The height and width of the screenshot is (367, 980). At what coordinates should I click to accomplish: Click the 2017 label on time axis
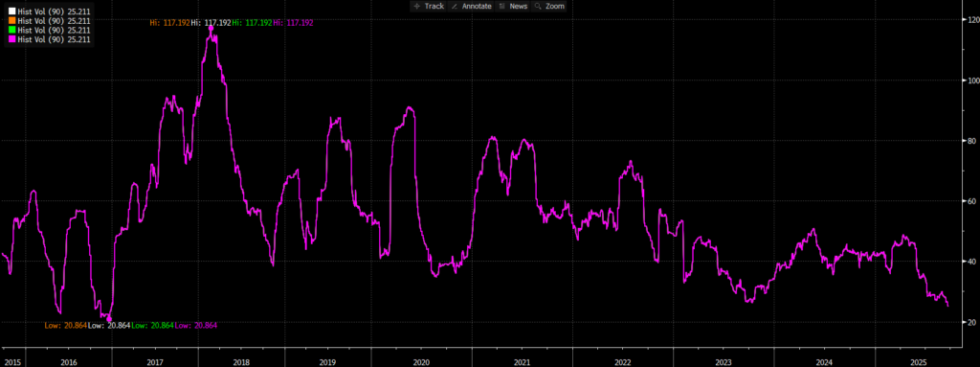[155, 362]
